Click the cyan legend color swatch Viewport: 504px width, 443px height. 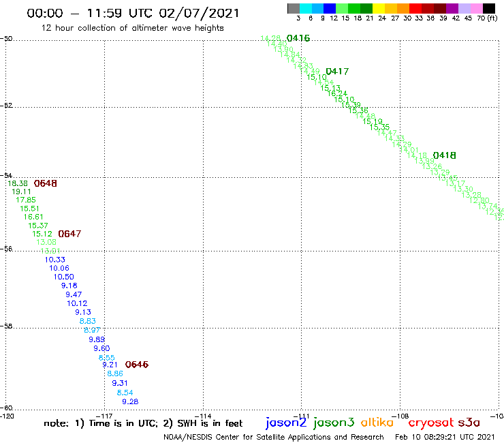pos(306,8)
